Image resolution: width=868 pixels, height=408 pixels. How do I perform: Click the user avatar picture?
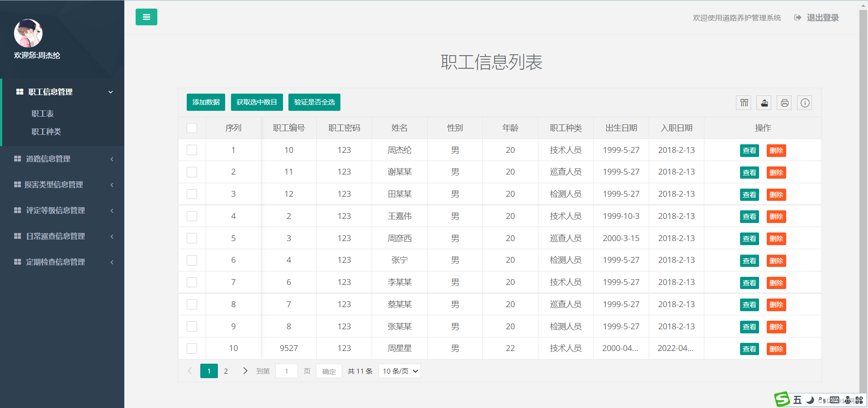tap(28, 33)
